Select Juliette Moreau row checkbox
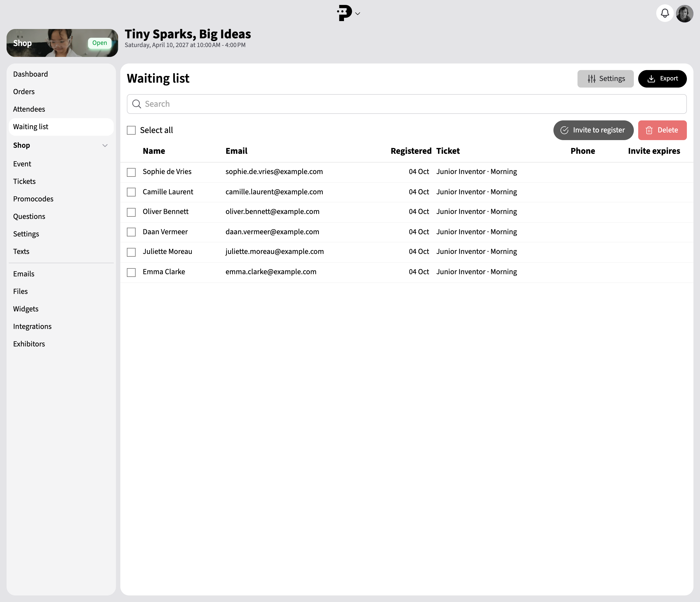The width and height of the screenshot is (700, 602). point(131,252)
